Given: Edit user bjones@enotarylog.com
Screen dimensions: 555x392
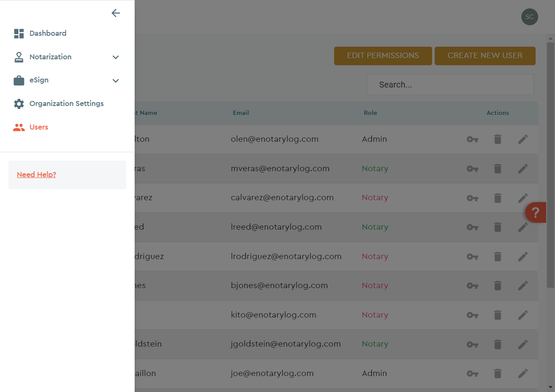Looking at the screenshot, I should (523, 286).
